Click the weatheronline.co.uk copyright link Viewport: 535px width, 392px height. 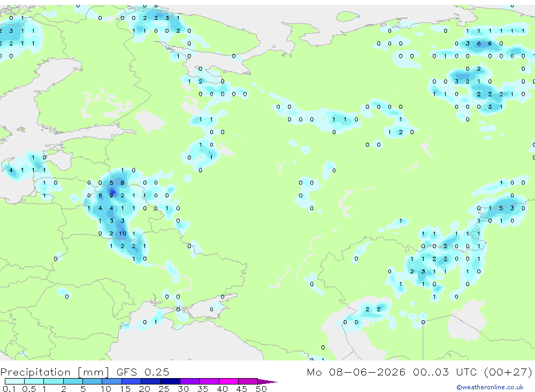pyautogui.click(x=490, y=387)
